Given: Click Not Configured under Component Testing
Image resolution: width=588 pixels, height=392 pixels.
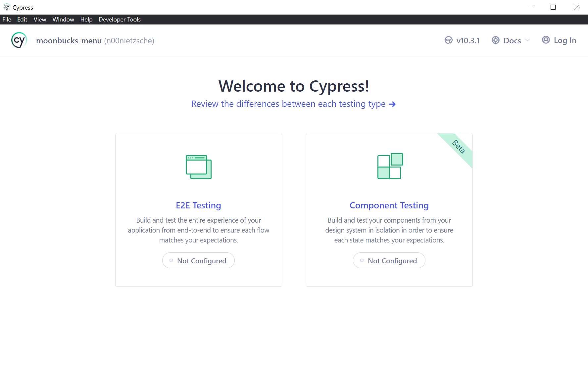Looking at the screenshot, I should point(389,261).
